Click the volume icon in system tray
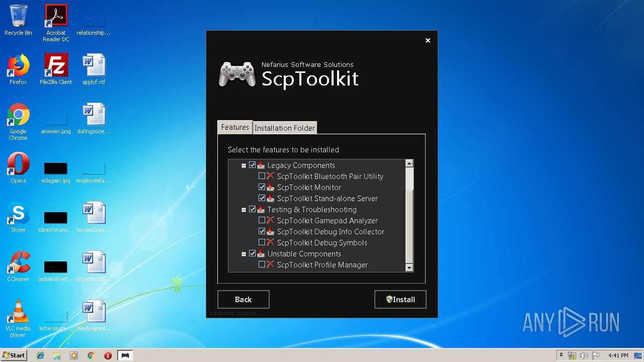Viewport: 644px width, 362px height. [x=584, y=355]
